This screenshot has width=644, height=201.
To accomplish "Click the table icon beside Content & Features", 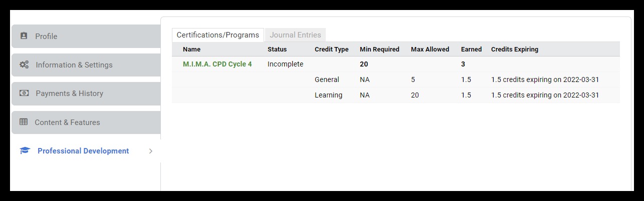I will 24,122.
